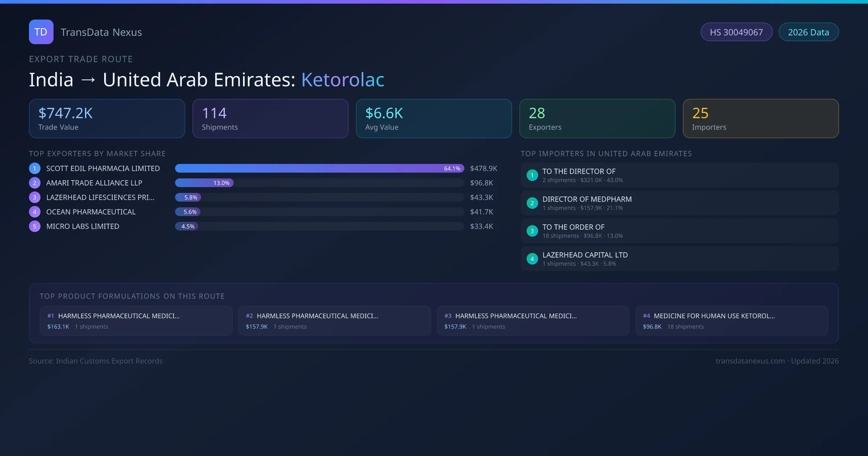This screenshot has height=456, width=868.
Task: Click green badge 4 for Lazerhead Capital Ltd
Action: click(532, 259)
